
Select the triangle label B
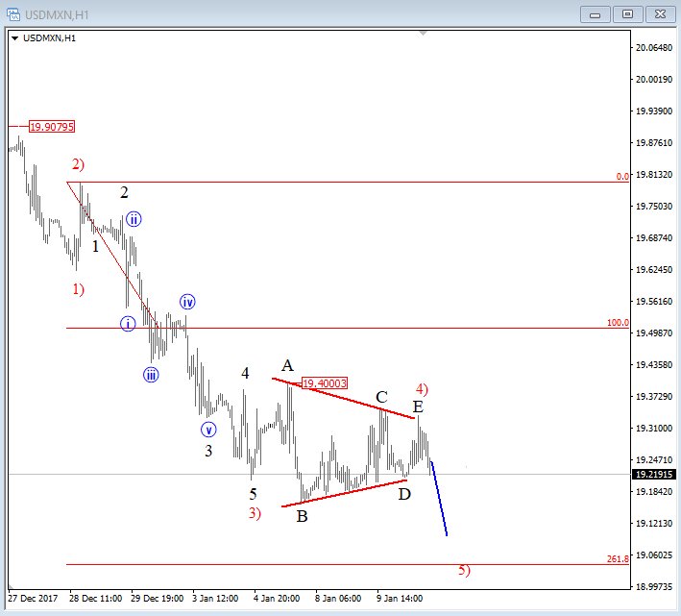(x=302, y=516)
